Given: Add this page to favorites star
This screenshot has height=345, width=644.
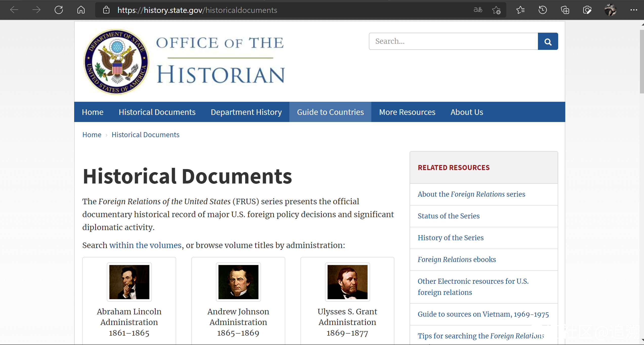Looking at the screenshot, I should point(496,10).
